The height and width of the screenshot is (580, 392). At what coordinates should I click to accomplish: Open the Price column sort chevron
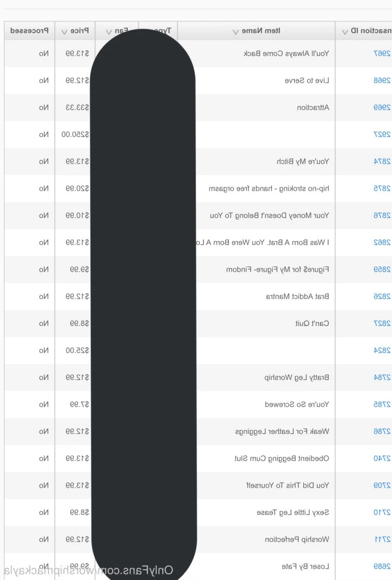(x=64, y=32)
